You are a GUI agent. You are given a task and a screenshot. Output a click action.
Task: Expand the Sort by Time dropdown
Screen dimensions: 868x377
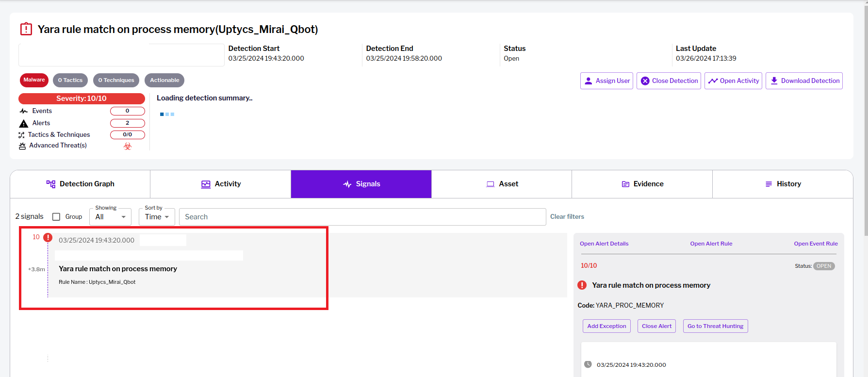[157, 217]
